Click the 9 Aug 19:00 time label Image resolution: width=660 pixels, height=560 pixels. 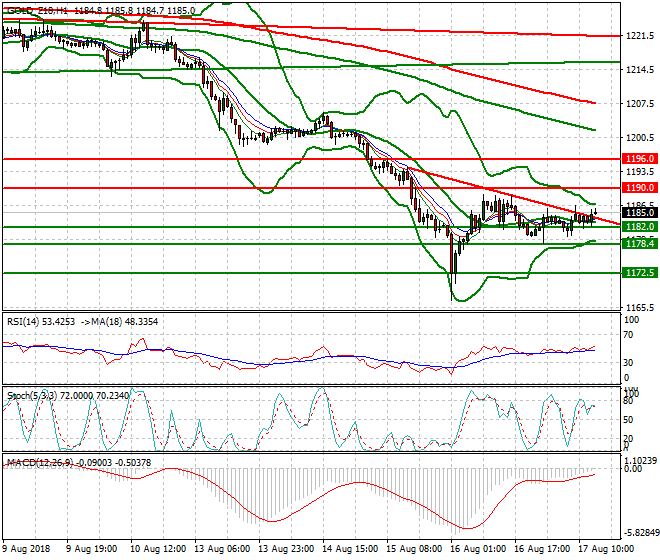(91, 549)
